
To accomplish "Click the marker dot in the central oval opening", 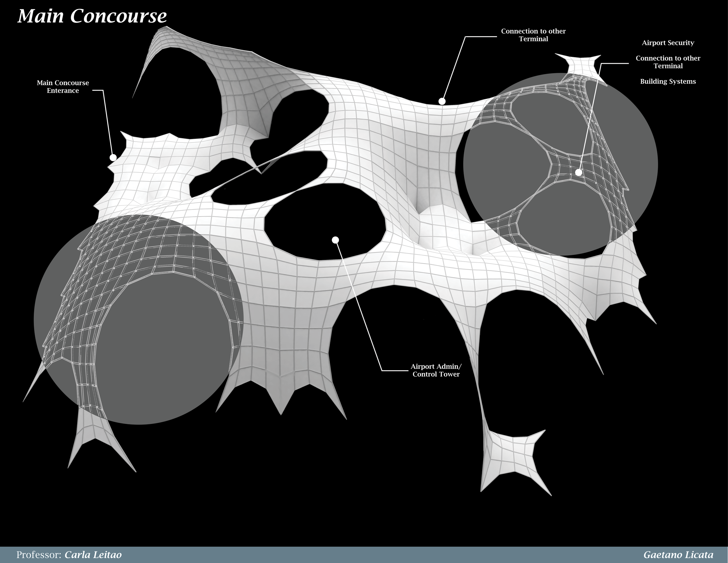I will click(x=335, y=240).
